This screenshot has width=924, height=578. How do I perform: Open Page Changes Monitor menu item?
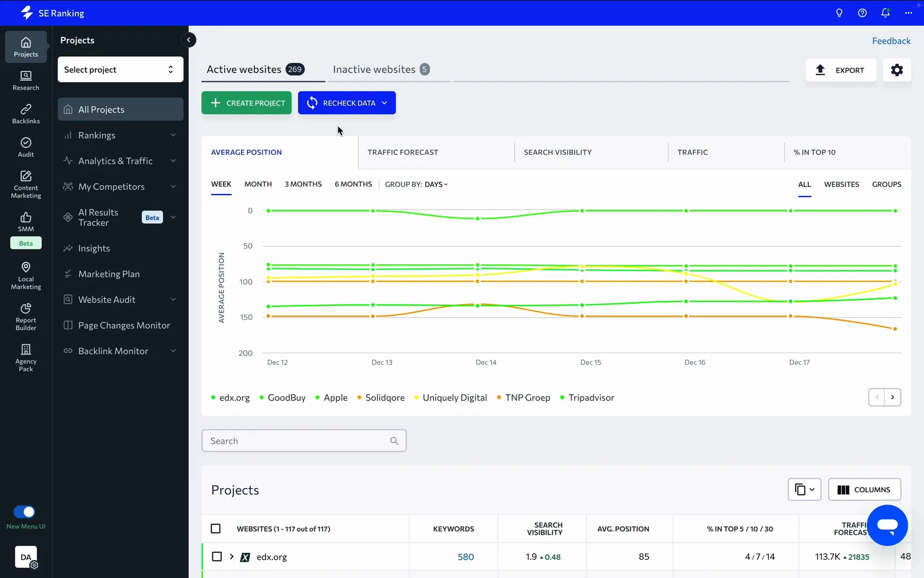tap(120, 325)
